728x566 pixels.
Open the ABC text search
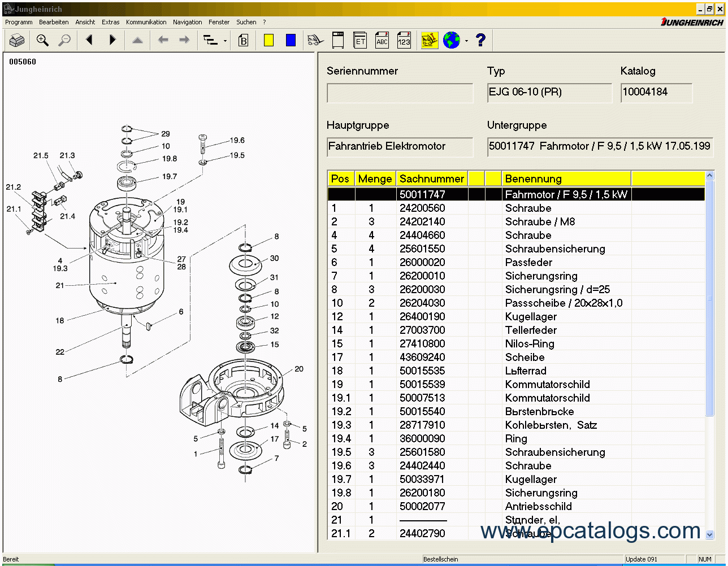coord(382,40)
